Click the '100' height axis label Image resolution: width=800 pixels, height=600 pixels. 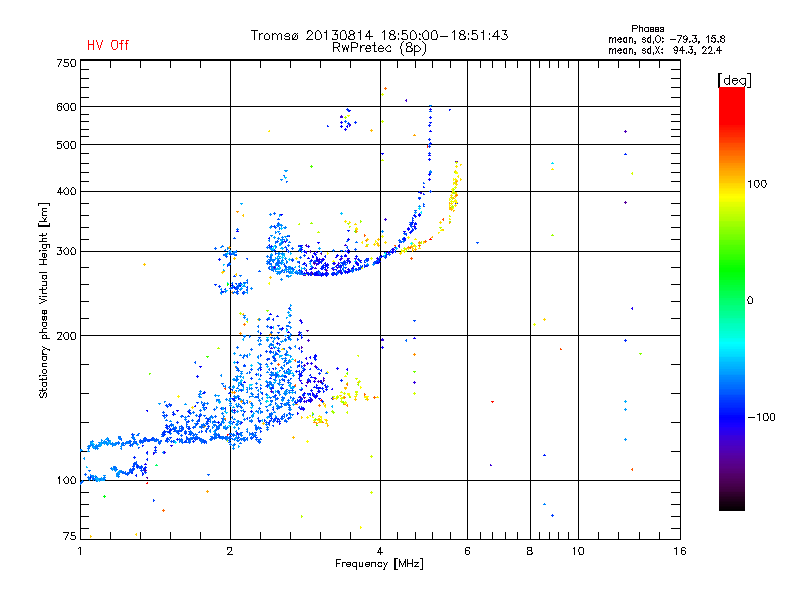point(66,480)
